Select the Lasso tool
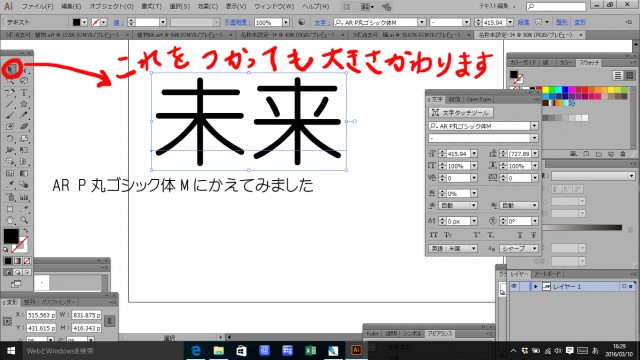 [x=24, y=81]
